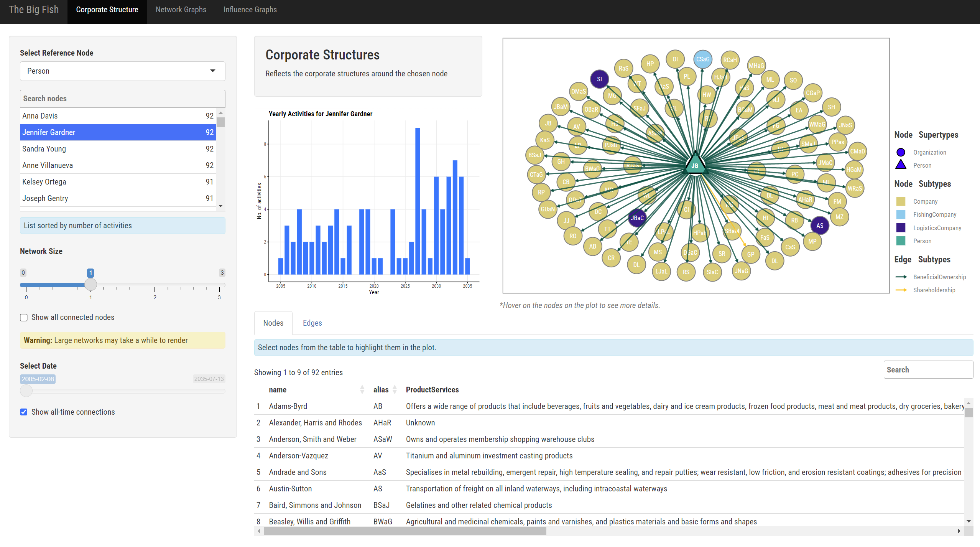Click the AS logistics company node

pos(820,226)
